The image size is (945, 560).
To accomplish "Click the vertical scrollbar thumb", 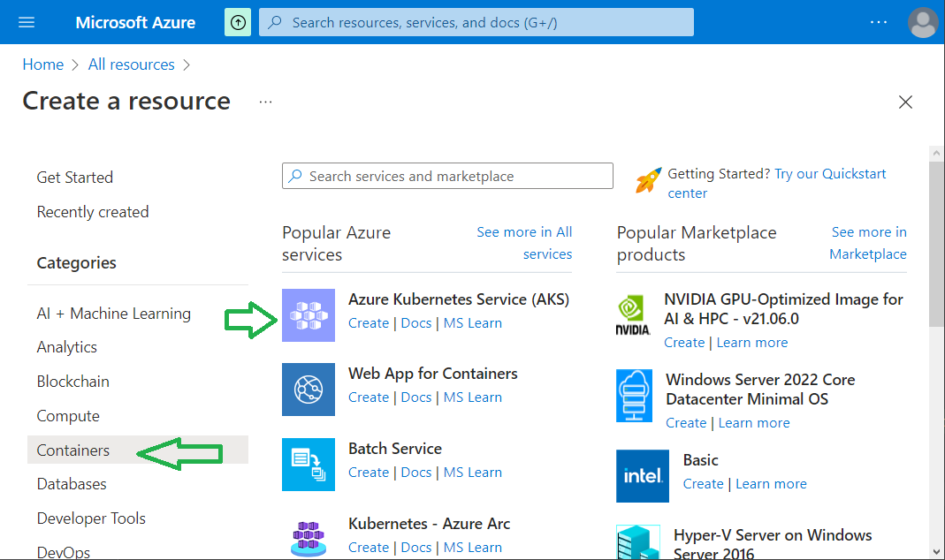I will 936,244.
